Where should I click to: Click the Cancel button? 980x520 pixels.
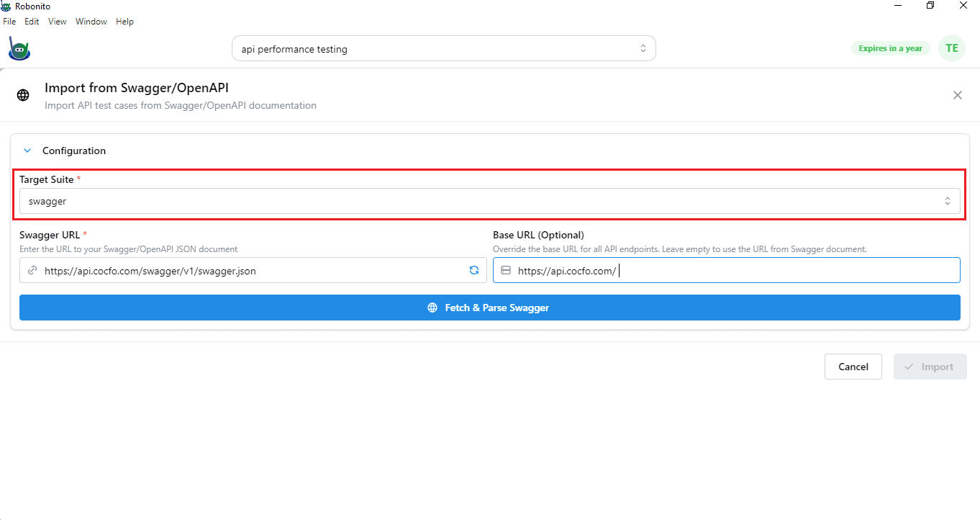click(x=853, y=367)
